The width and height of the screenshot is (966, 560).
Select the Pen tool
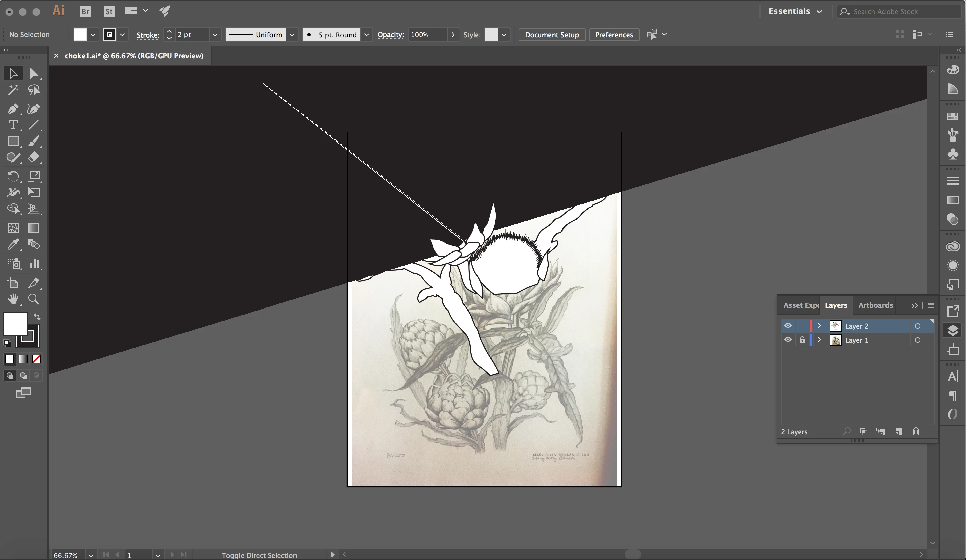(13, 109)
